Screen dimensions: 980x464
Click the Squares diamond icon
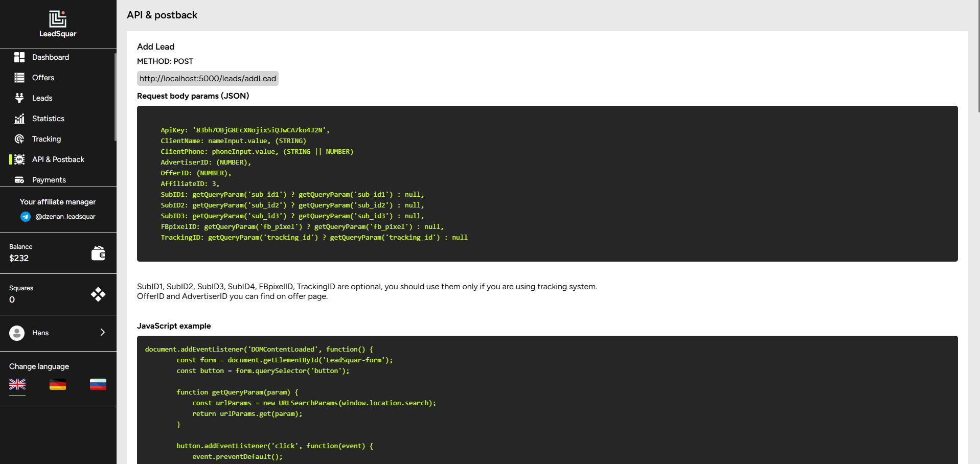tap(98, 294)
